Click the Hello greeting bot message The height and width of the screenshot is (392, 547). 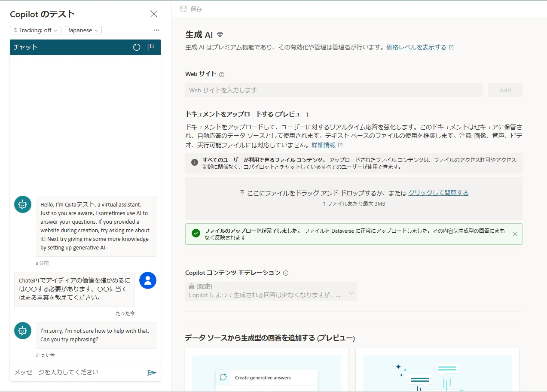click(96, 226)
